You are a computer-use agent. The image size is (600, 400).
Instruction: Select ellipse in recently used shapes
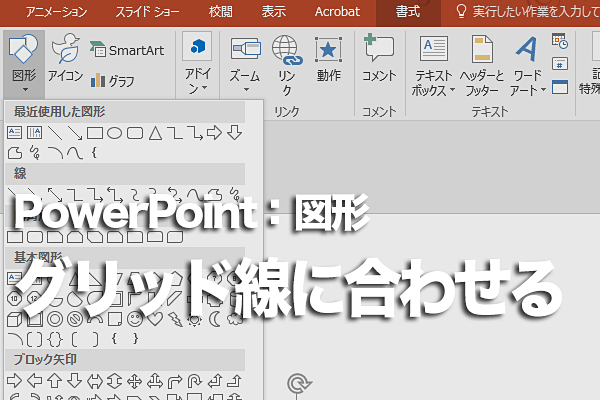114,133
